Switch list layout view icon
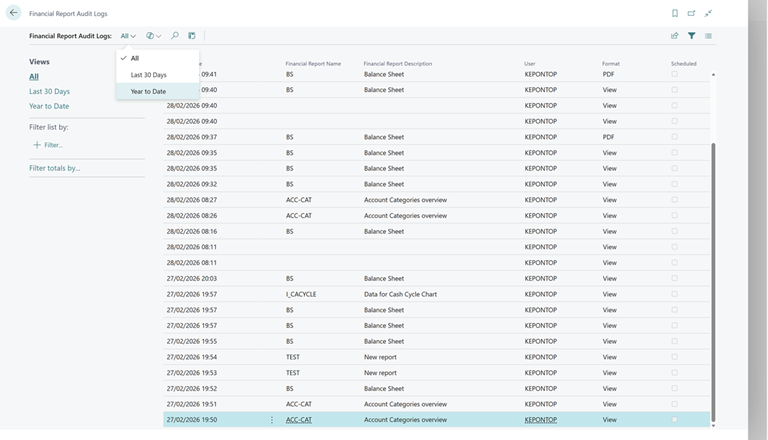This screenshot has height=440, width=768. coord(708,36)
